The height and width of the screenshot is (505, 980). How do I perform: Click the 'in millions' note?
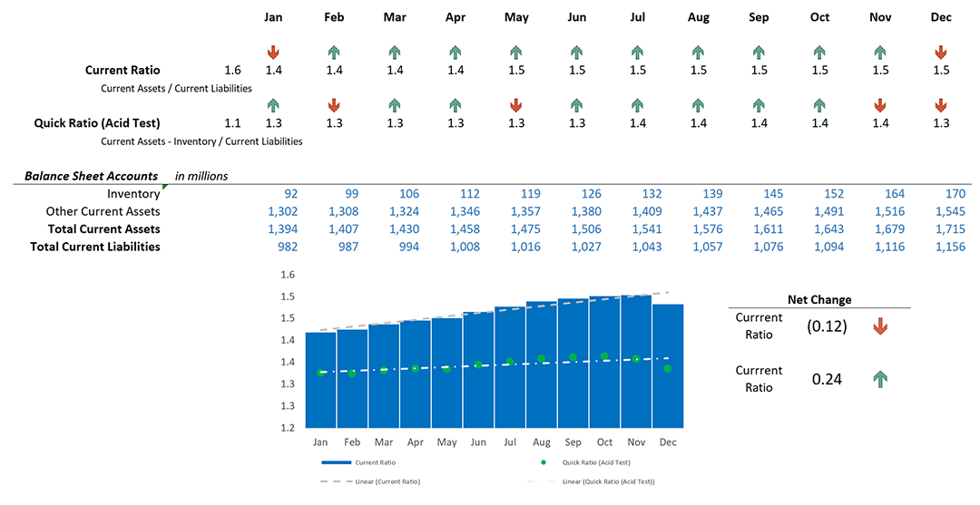point(201,176)
